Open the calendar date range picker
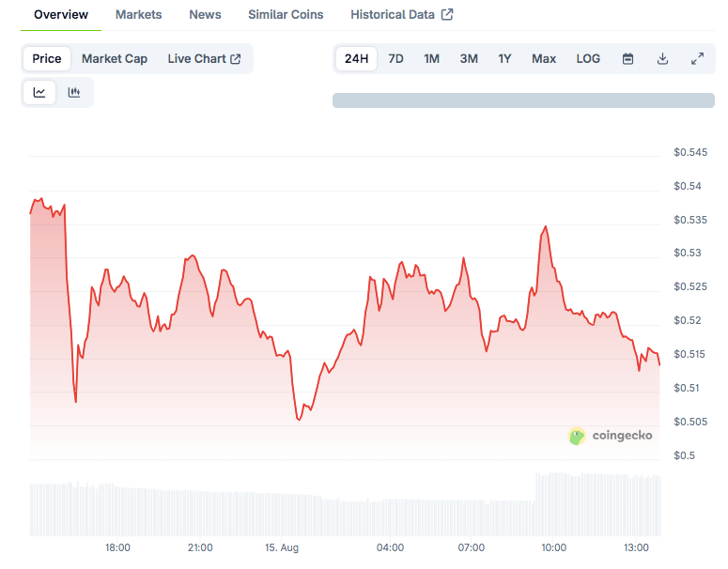The image size is (728, 569). click(627, 58)
